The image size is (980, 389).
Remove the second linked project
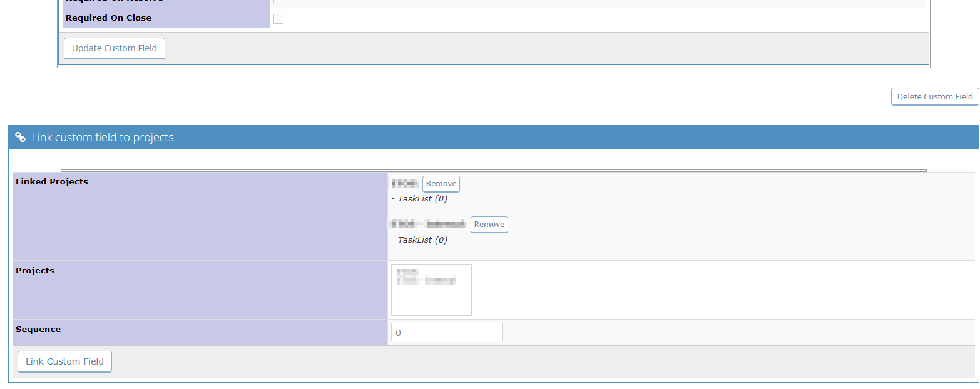coord(489,225)
